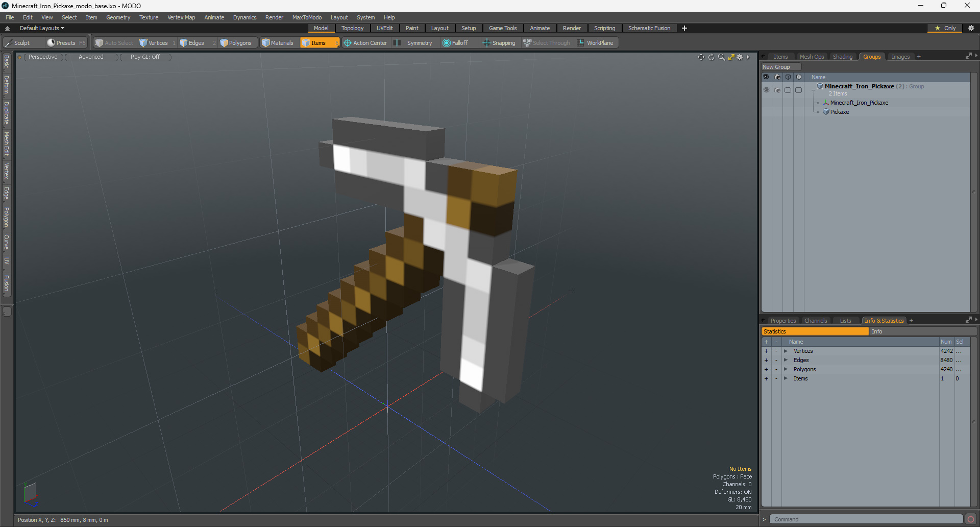Add tab beside Info & Statistics
Viewport: 980px width, 527px height.
pos(911,321)
